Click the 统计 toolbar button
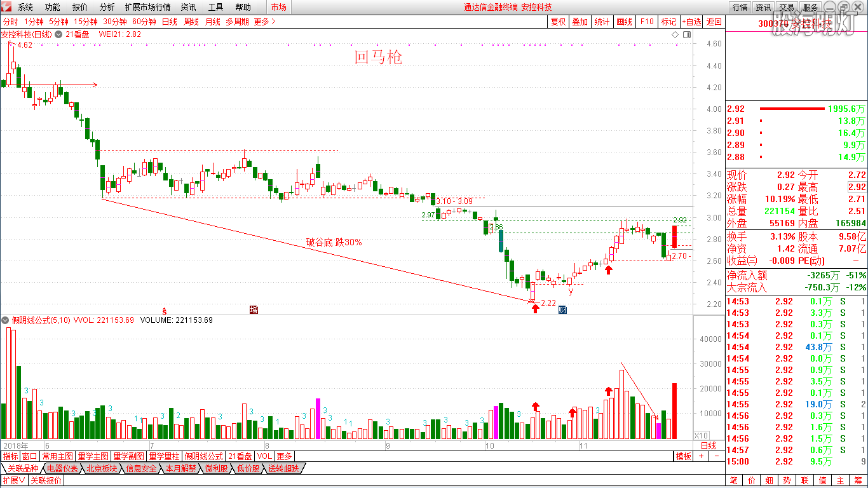Viewport: 868px width, 488px height. 602,22
